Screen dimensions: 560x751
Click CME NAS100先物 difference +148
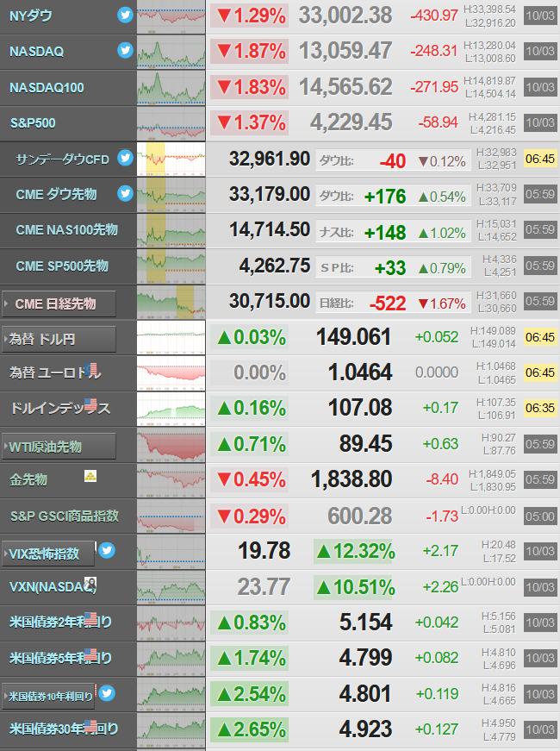point(385,233)
